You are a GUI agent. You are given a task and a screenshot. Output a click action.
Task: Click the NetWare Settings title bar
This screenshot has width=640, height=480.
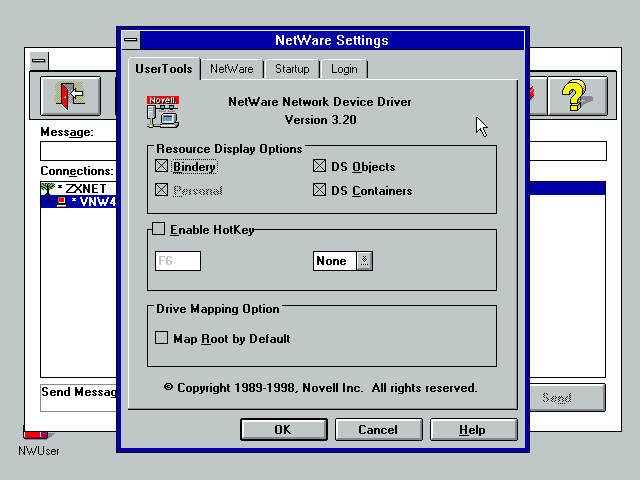[x=332, y=40]
